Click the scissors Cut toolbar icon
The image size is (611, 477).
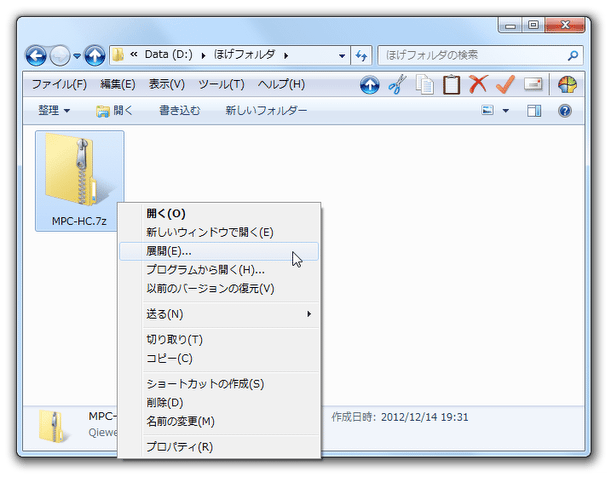click(397, 85)
